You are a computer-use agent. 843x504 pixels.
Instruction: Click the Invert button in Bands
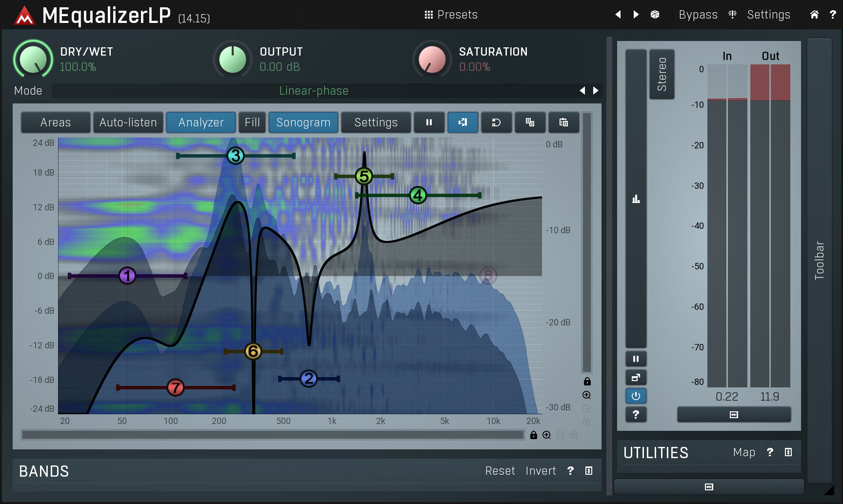[x=541, y=471]
